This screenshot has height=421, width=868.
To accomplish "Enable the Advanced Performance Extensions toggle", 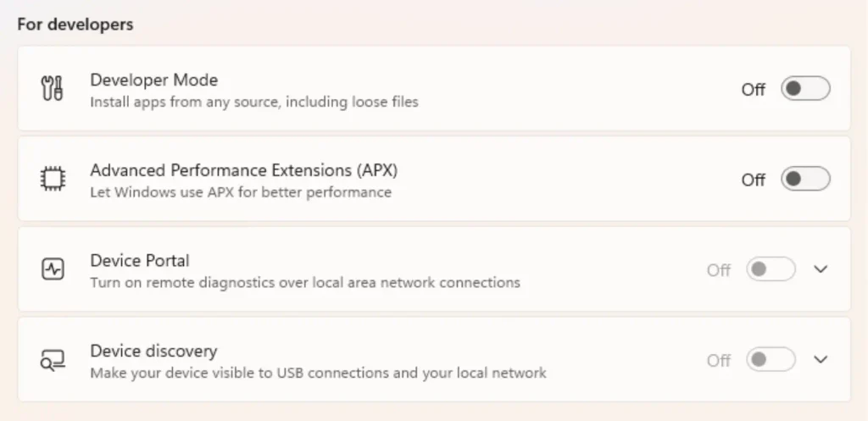I will click(805, 179).
